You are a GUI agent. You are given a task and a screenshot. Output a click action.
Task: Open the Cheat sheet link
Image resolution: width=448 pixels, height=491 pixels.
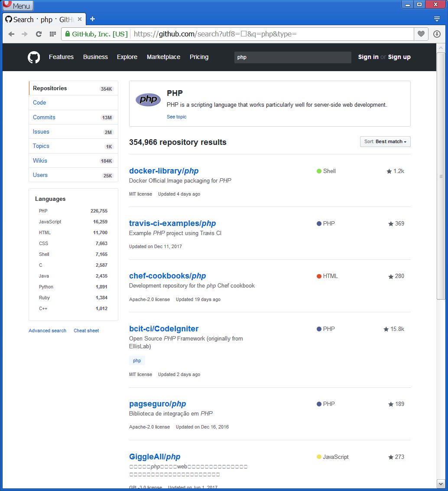click(86, 331)
